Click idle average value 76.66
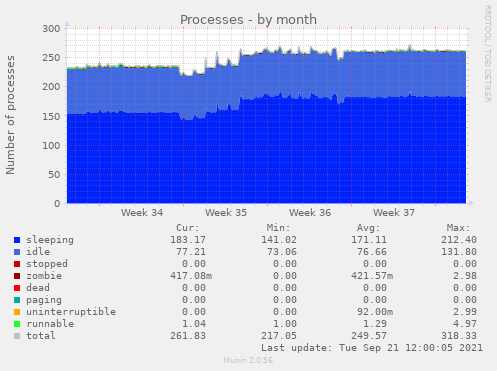497x371 pixels. click(x=372, y=252)
